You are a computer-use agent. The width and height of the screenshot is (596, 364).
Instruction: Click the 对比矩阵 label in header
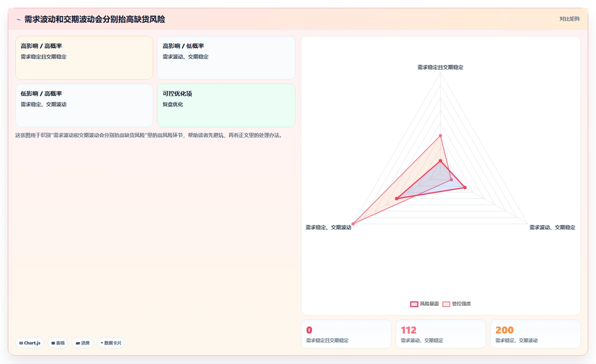(569, 19)
